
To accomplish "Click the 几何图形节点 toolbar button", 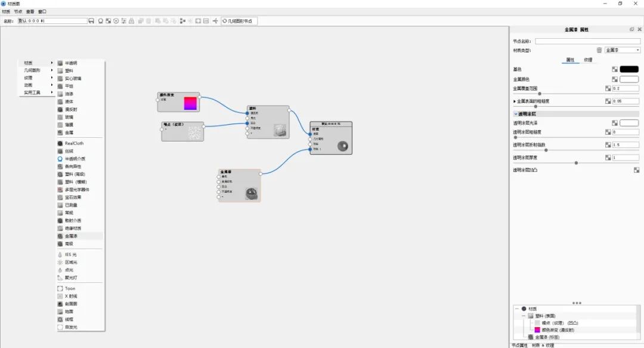I will 239,21.
